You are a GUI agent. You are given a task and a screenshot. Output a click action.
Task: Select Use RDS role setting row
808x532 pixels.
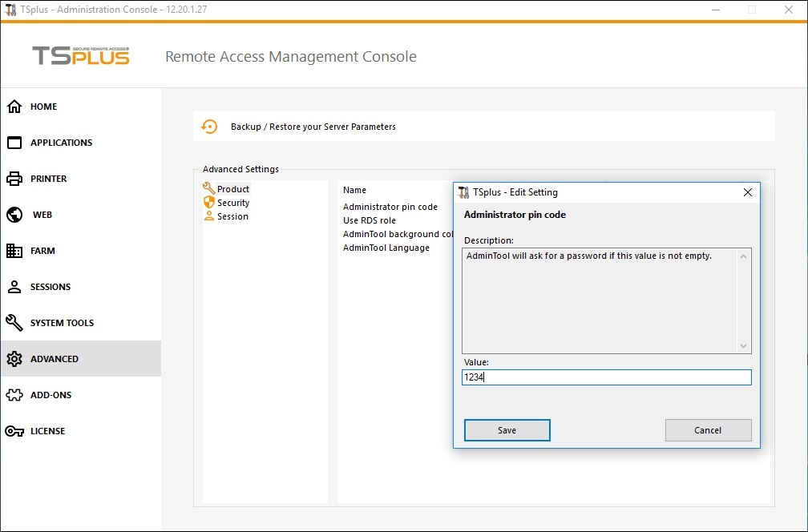click(x=370, y=220)
